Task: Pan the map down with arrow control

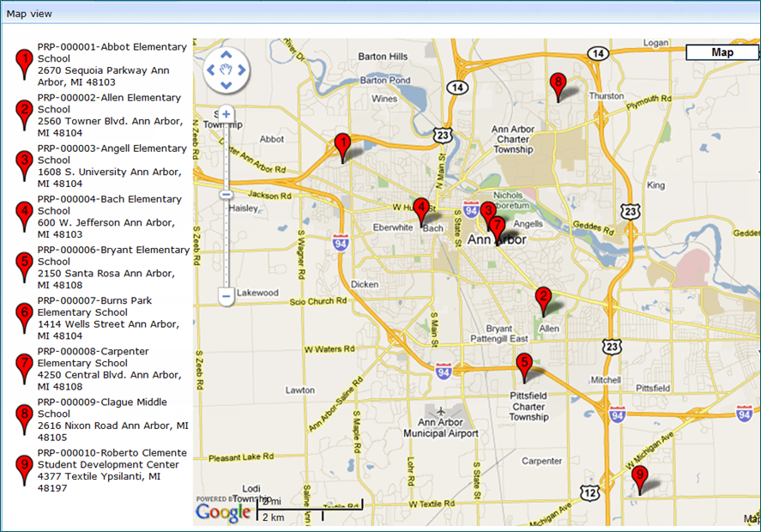Action: click(226, 86)
